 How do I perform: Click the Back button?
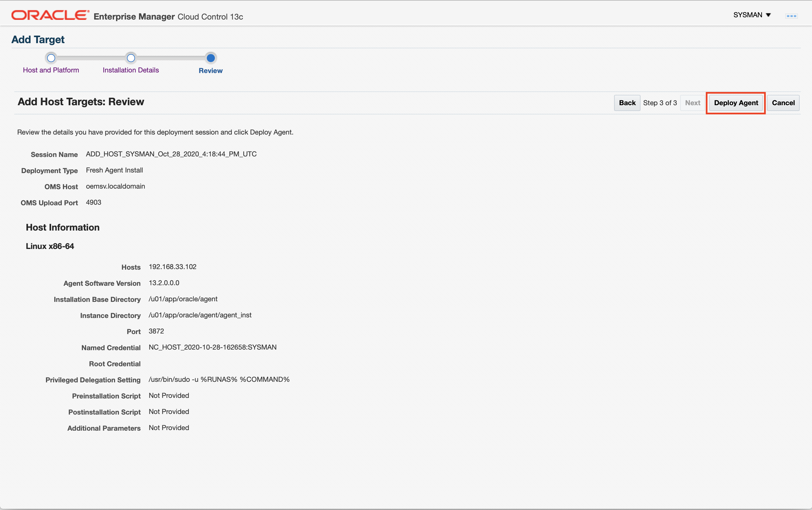point(627,103)
